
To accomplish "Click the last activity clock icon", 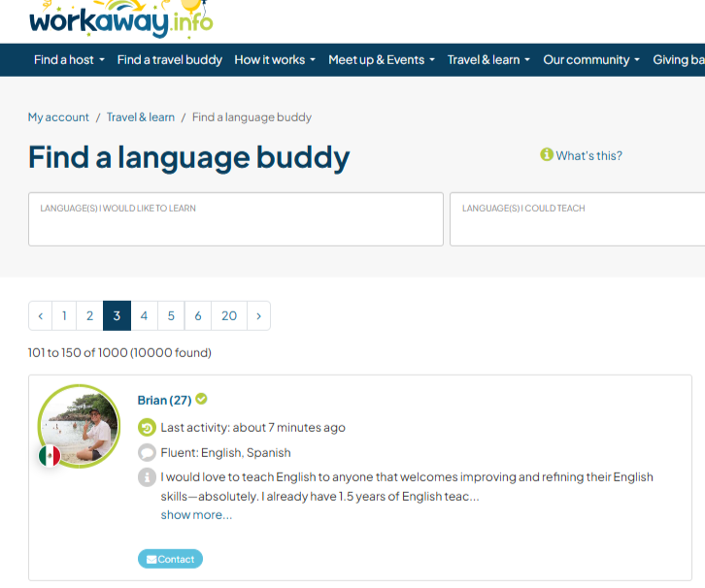I will coord(147,427).
